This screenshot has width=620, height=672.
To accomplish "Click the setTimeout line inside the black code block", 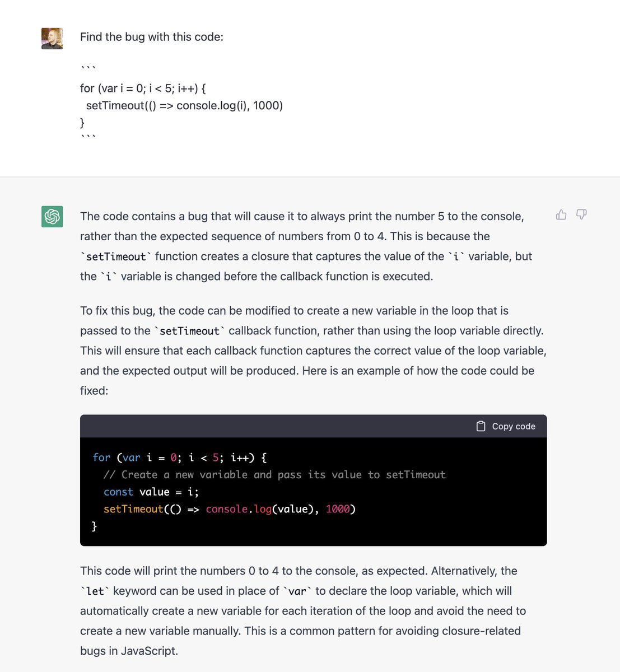I will coord(230,509).
